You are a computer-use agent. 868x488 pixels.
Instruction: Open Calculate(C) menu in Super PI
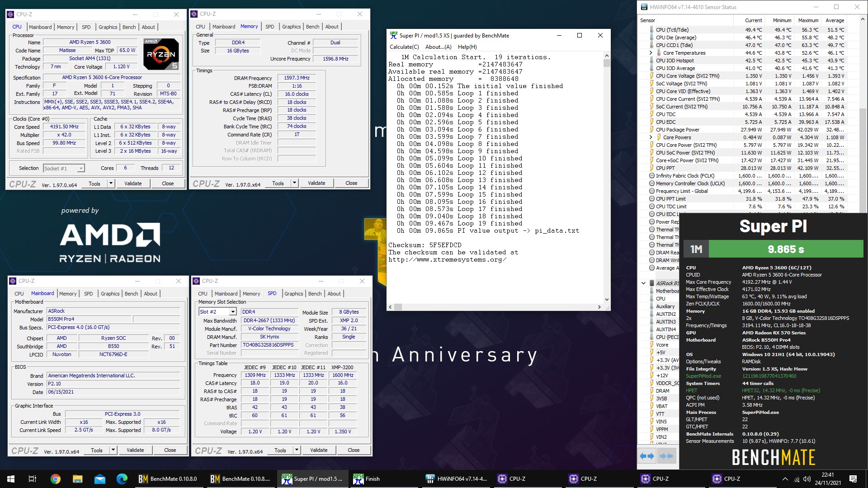click(x=404, y=47)
